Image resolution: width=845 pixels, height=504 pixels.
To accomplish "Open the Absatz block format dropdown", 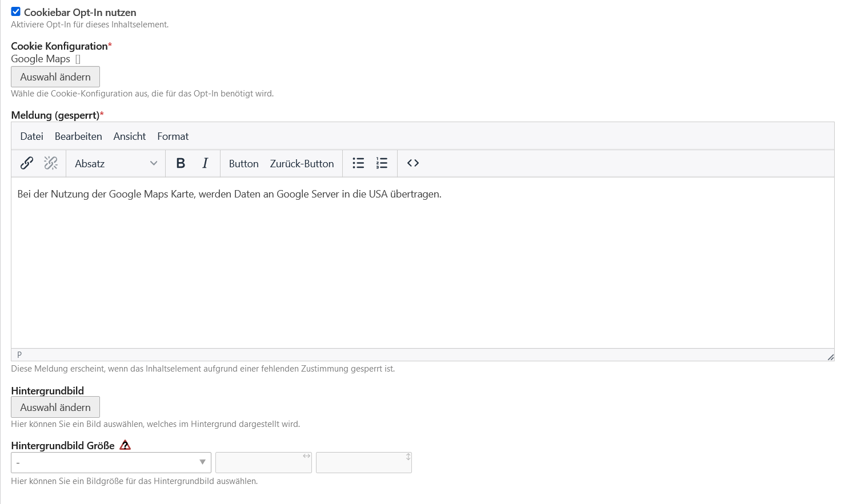I will coord(116,163).
